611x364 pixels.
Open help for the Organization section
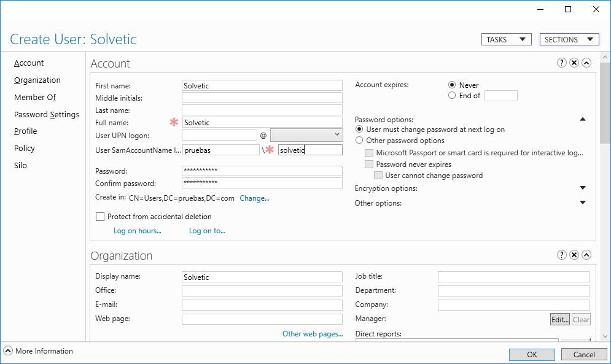tap(561, 255)
